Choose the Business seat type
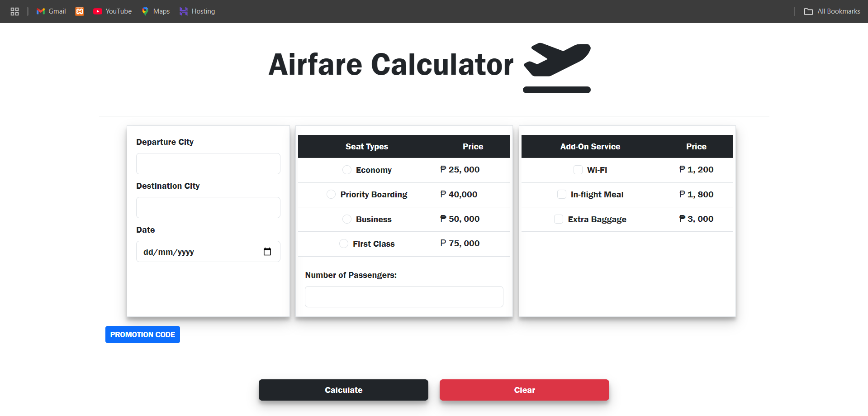Image resolution: width=868 pixels, height=416 pixels. pos(347,219)
